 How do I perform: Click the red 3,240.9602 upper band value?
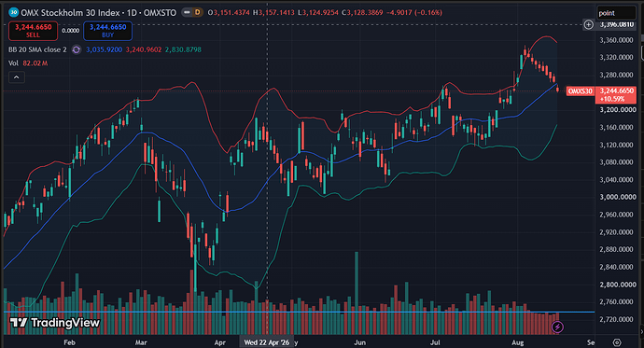point(144,49)
